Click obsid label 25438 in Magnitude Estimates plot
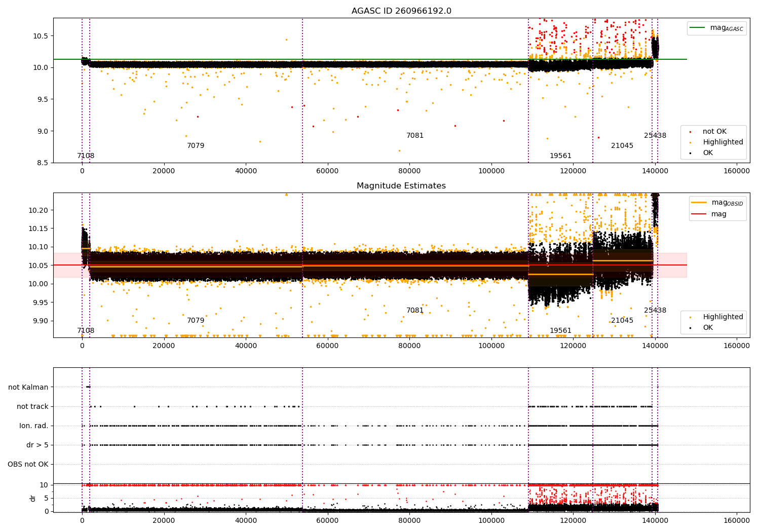760x532 pixels. click(x=655, y=311)
